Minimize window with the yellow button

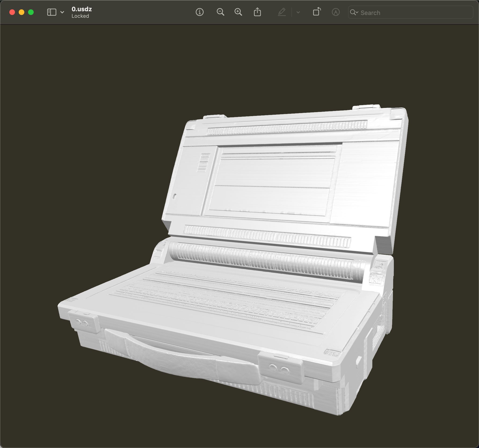point(22,12)
